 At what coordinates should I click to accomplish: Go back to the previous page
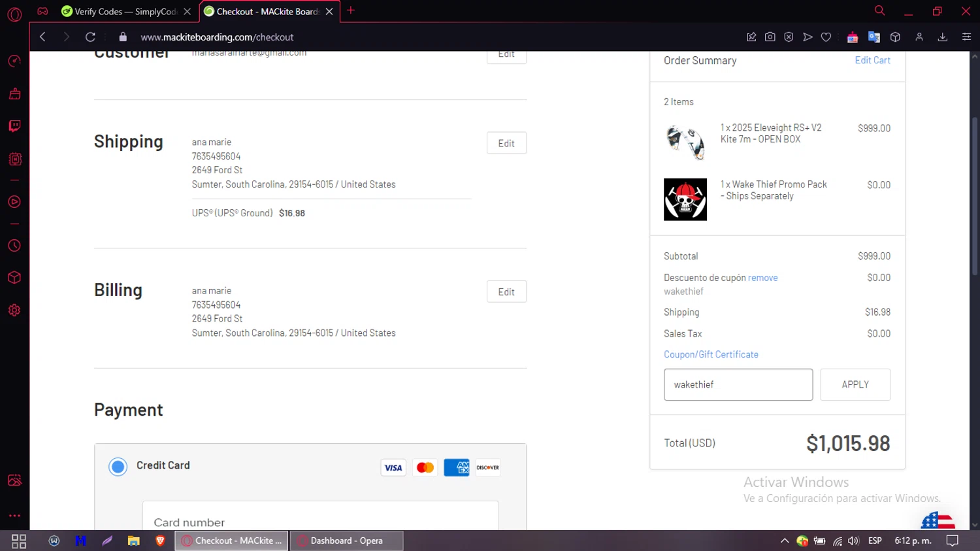pos(43,37)
